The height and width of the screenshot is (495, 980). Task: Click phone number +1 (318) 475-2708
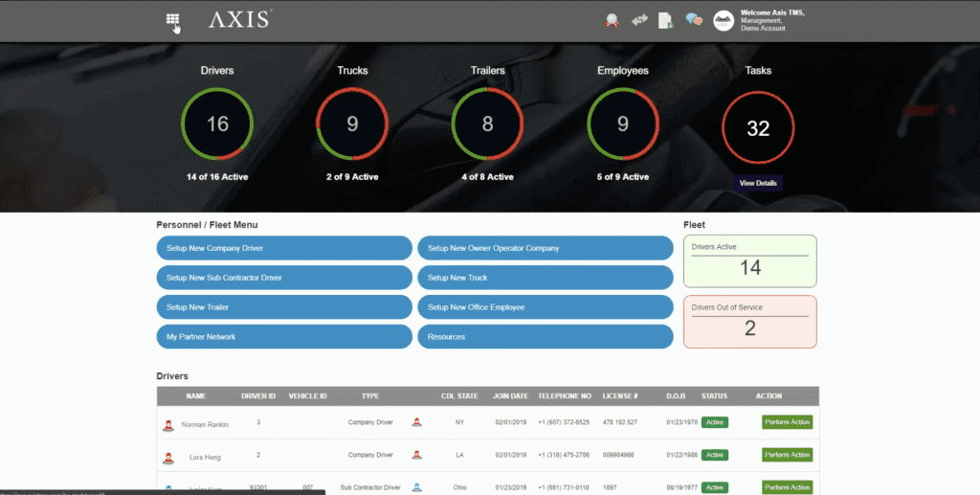point(564,455)
